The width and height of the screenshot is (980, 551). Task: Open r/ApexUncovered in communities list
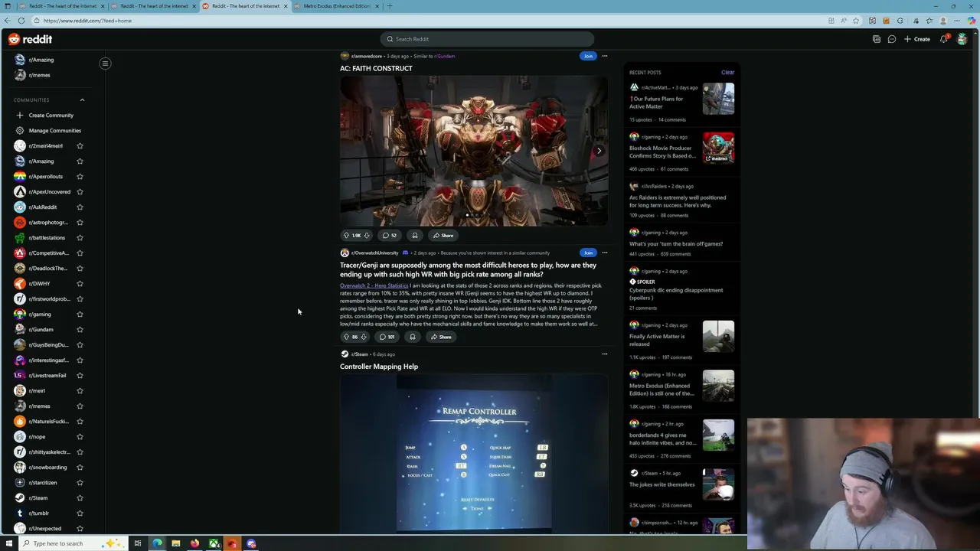(x=49, y=192)
